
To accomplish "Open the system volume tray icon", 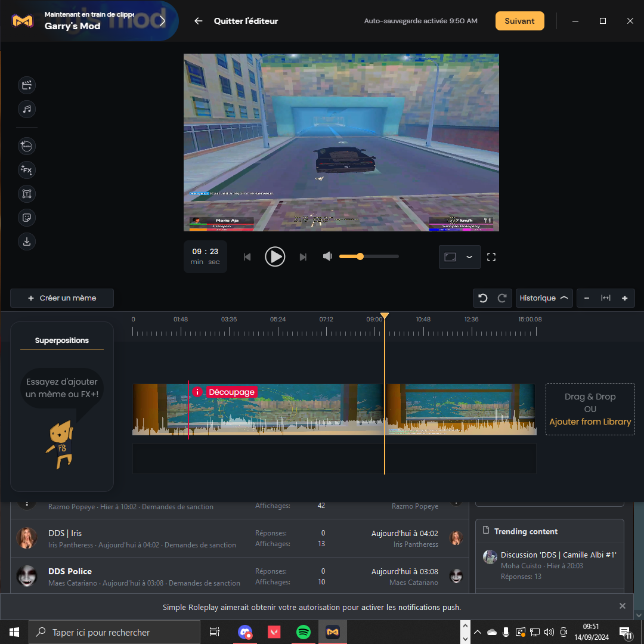I will 549,633.
